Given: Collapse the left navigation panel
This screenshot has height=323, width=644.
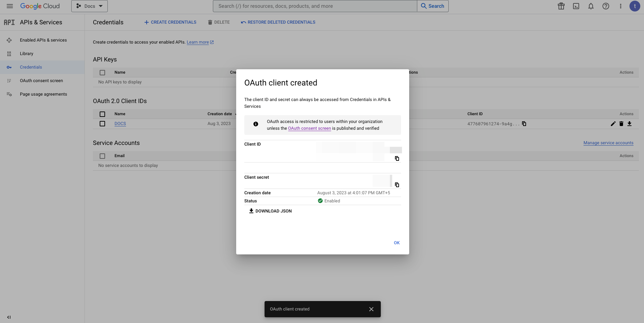Looking at the screenshot, I should (9, 317).
